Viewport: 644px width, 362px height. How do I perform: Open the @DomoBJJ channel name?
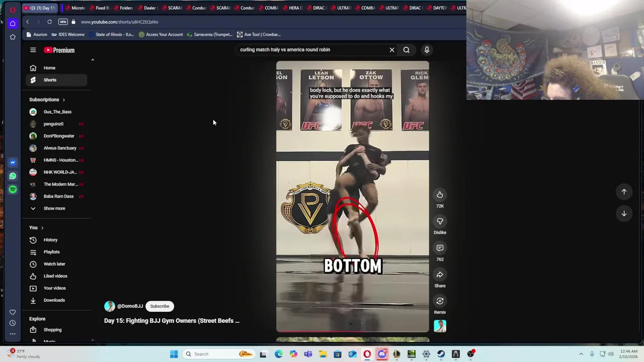pyautogui.click(x=130, y=306)
